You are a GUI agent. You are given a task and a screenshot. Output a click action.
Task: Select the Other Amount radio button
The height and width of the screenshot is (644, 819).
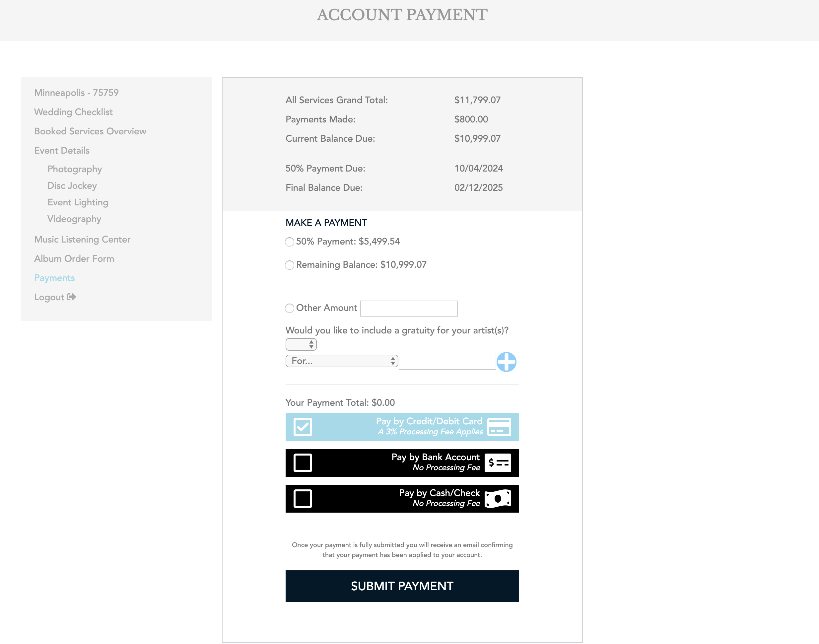[290, 308]
